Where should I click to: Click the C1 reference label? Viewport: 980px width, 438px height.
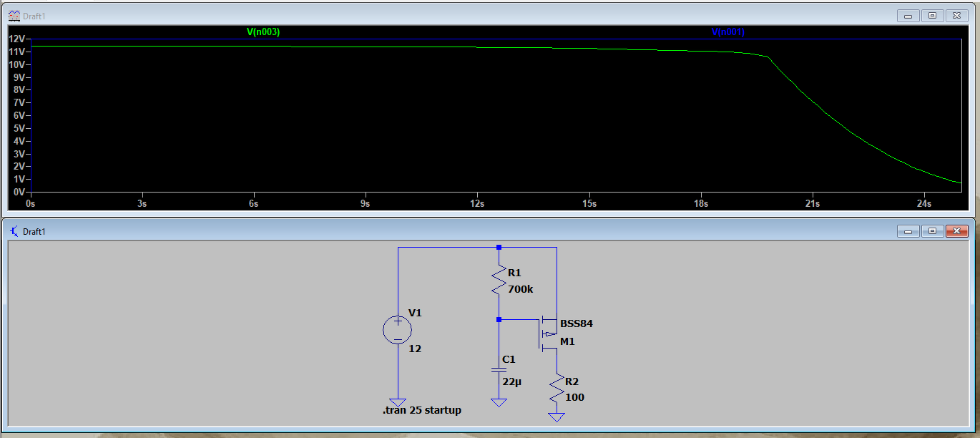pos(509,359)
